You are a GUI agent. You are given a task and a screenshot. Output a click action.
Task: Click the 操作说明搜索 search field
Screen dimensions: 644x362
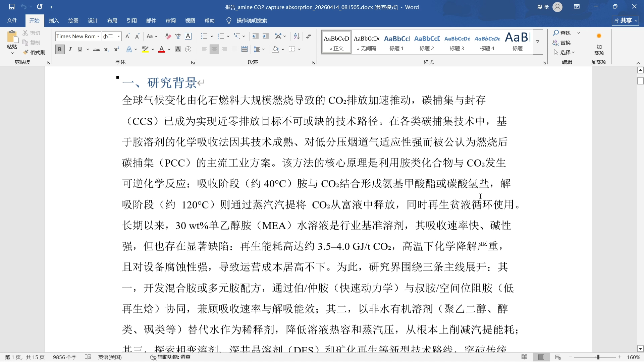click(x=252, y=21)
